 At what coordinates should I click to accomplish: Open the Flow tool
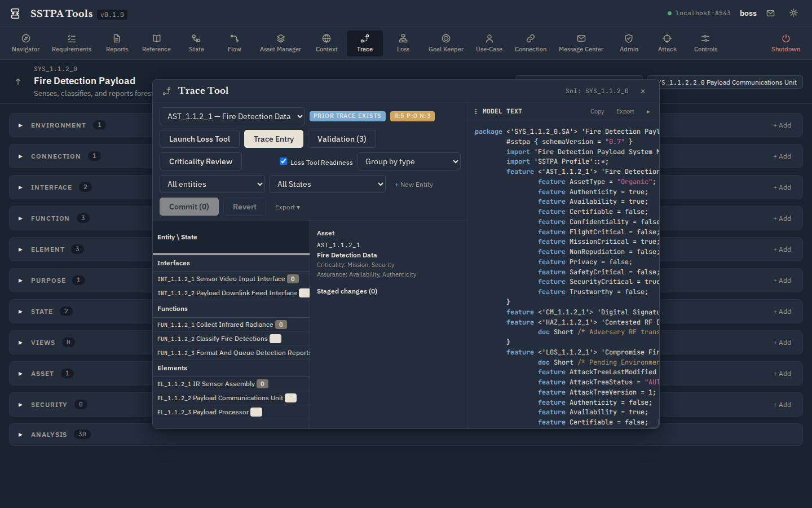point(235,43)
